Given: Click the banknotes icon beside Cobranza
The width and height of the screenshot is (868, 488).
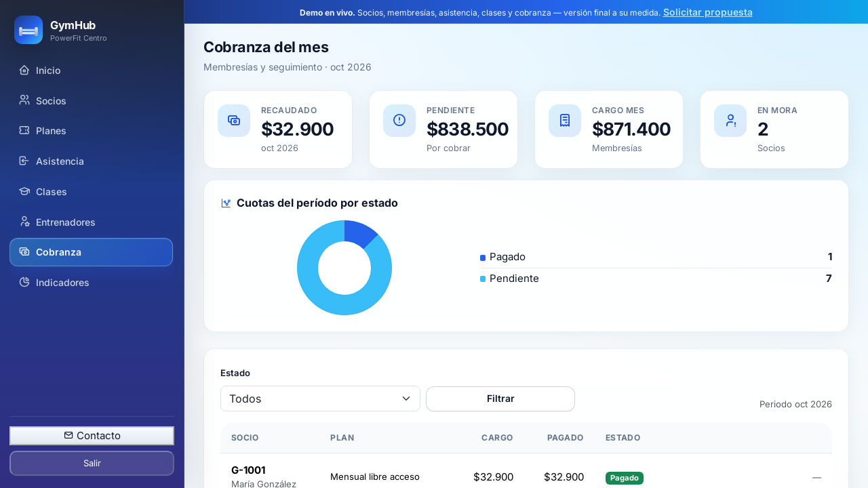Looking at the screenshot, I should (24, 251).
